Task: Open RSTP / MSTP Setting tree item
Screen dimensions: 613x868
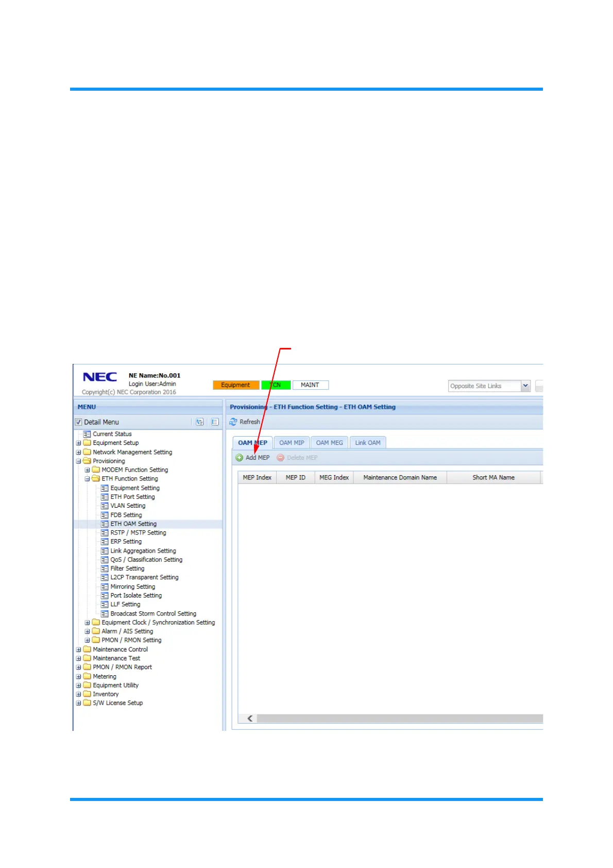Action: [138, 533]
